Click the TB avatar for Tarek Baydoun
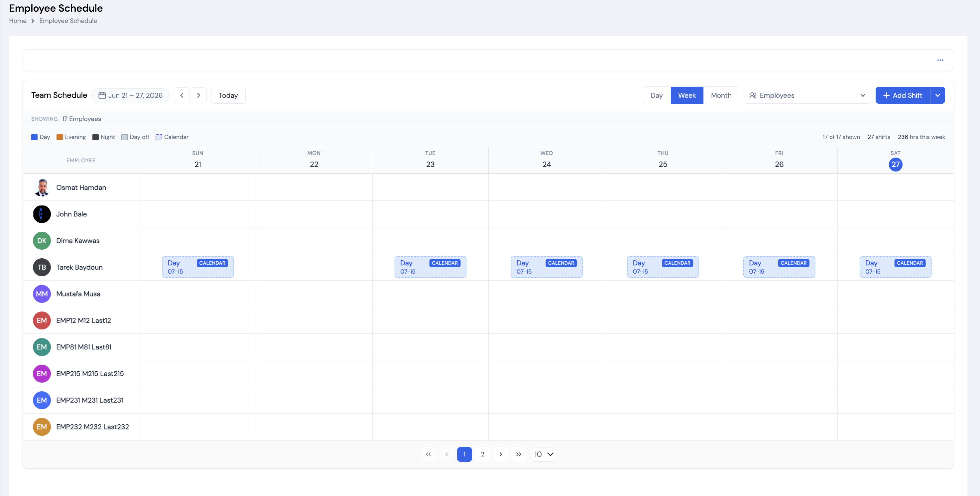Screen dimensions: 980x496 pos(42,267)
